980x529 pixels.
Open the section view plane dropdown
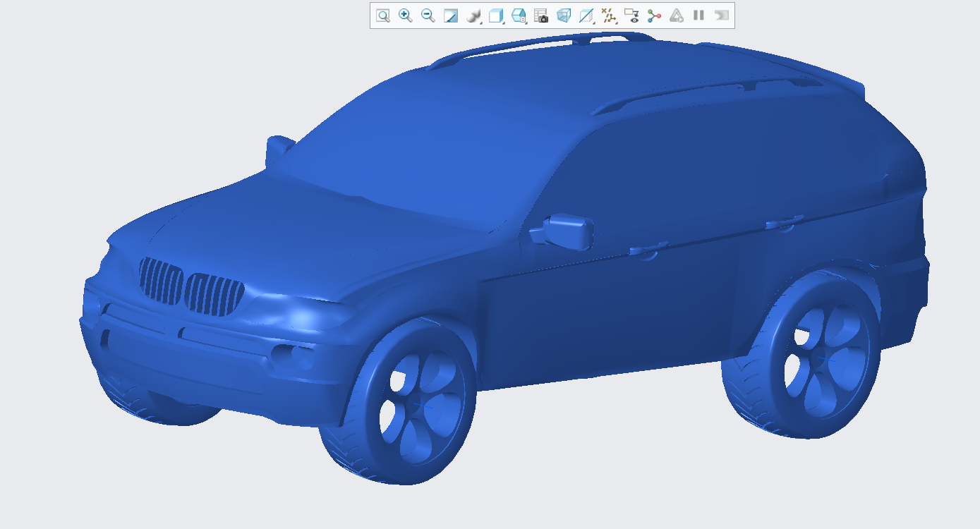587,16
